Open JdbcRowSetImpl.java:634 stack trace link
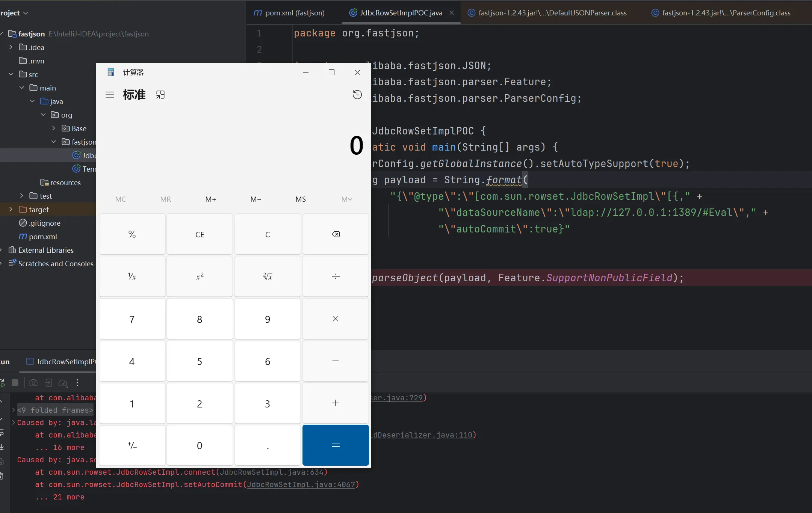The image size is (812, 513). (271, 472)
